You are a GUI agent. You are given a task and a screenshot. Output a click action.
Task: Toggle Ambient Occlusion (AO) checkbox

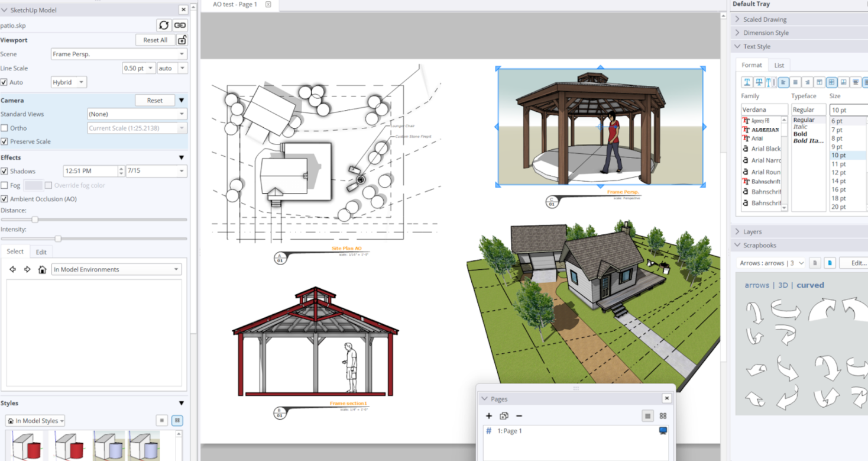click(4, 199)
